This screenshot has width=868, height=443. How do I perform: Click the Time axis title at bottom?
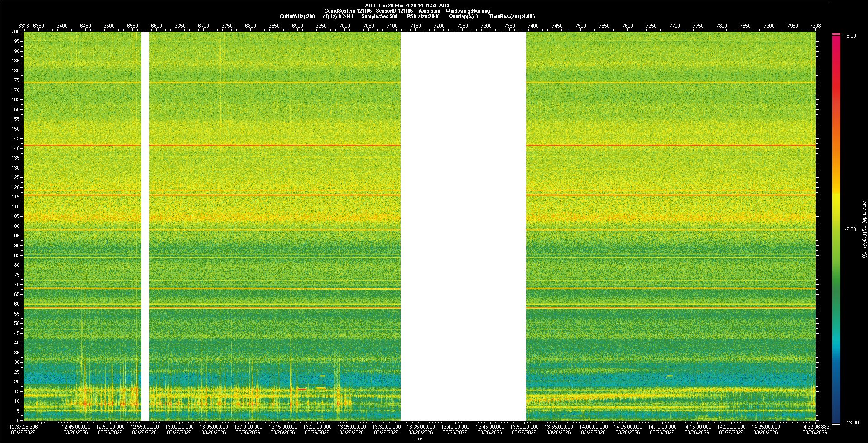(418, 438)
